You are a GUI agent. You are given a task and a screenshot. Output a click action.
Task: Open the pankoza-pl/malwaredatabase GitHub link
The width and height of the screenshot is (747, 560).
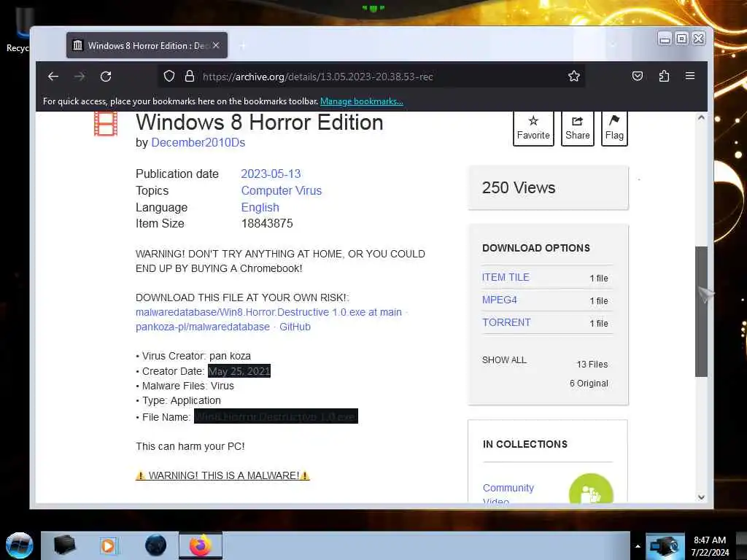(x=223, y=327)
